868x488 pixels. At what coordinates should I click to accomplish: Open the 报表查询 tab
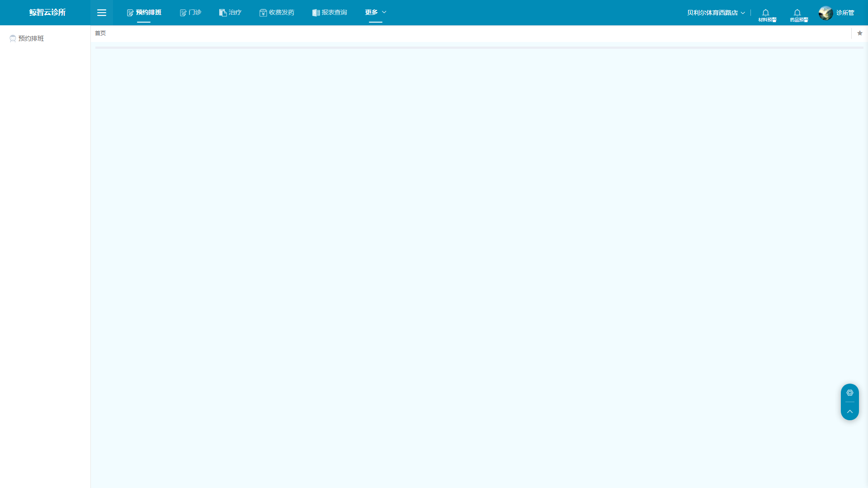(x=330, y=13)
